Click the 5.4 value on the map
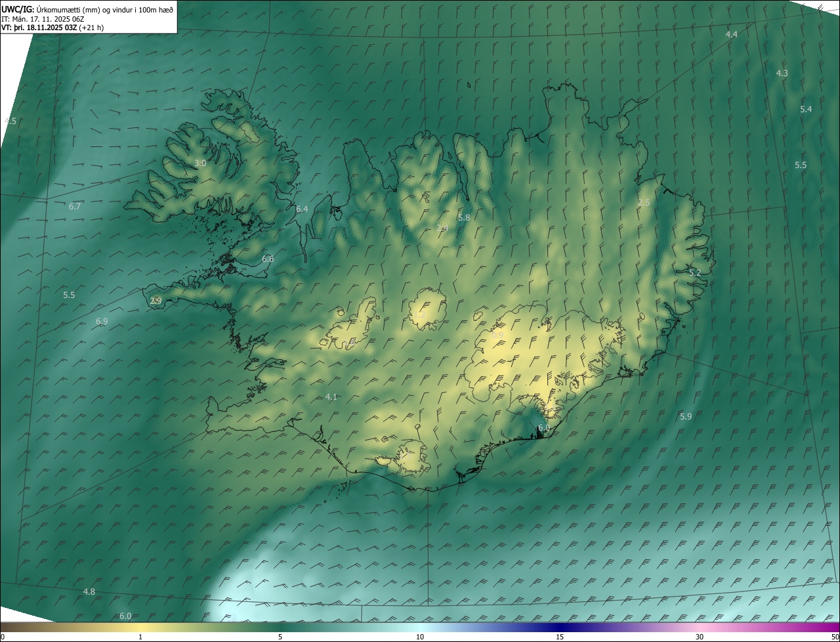Viewport: 840px width, 642px height. pyautogui.click(x=806, y=109)
